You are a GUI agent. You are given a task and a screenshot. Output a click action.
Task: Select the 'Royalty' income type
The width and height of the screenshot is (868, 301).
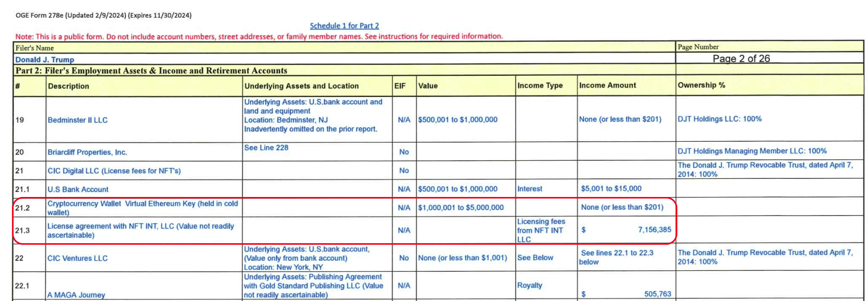[530, 285]
